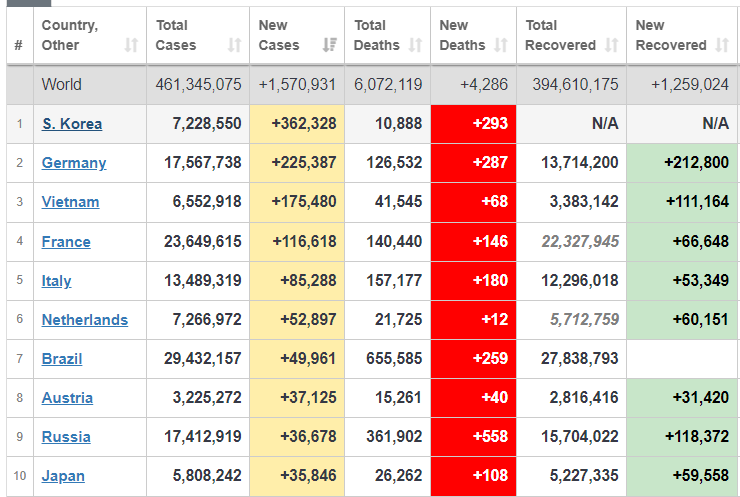
Task: Select World total cases 461,345,075
Action: pos(198,84)
